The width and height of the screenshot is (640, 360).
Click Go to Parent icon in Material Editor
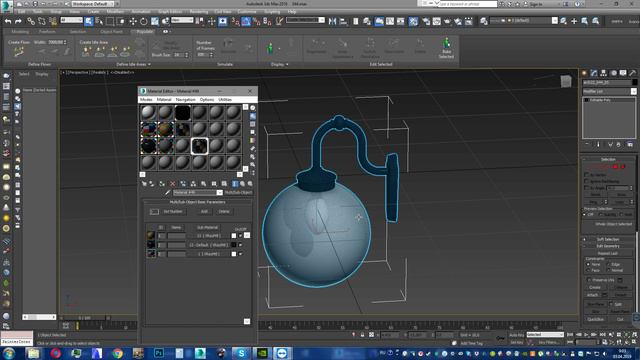242,184
